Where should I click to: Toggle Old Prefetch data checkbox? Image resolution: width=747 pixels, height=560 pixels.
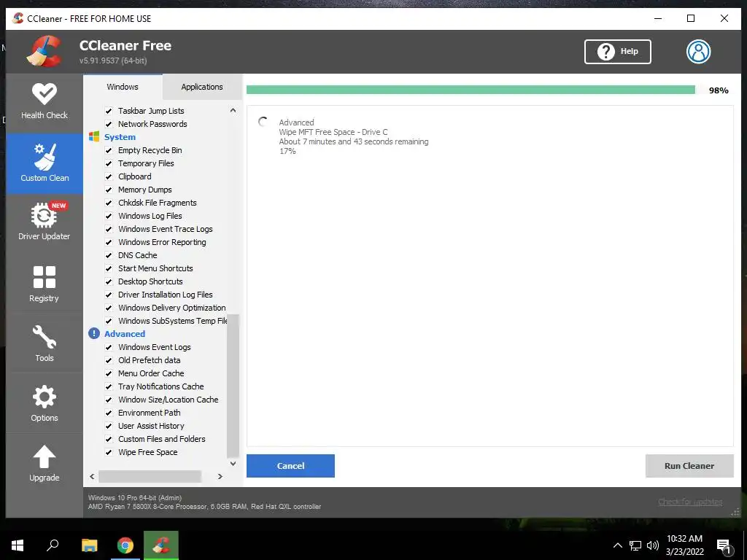coord(109,360)
